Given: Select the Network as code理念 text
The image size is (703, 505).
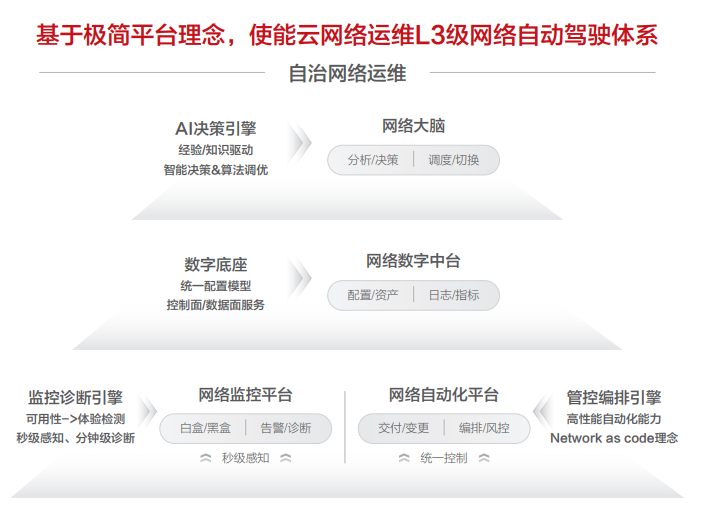Looking at the screenshot, I should click(x=614, y=438).
